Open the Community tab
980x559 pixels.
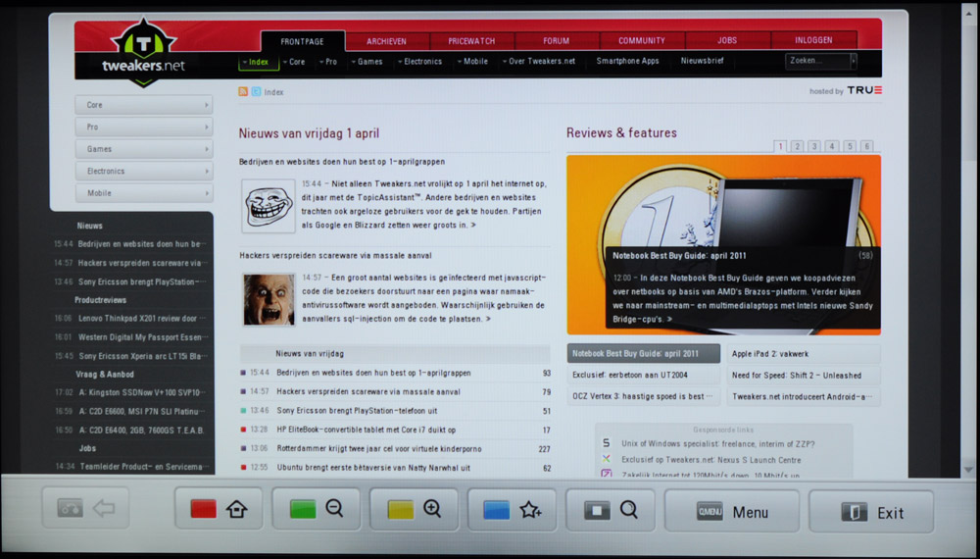pos(642,40)
